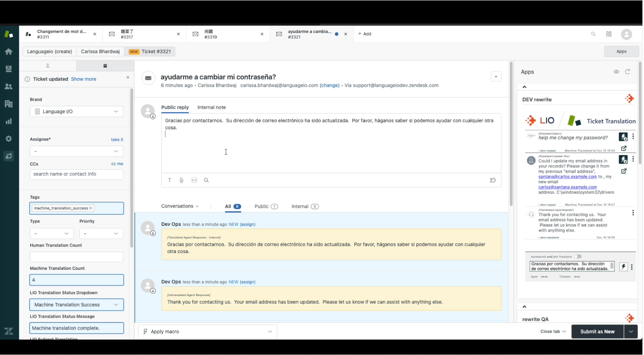Open Admin gear icon in left sidebar
This screenshot has width=644, height=355.
9,139
